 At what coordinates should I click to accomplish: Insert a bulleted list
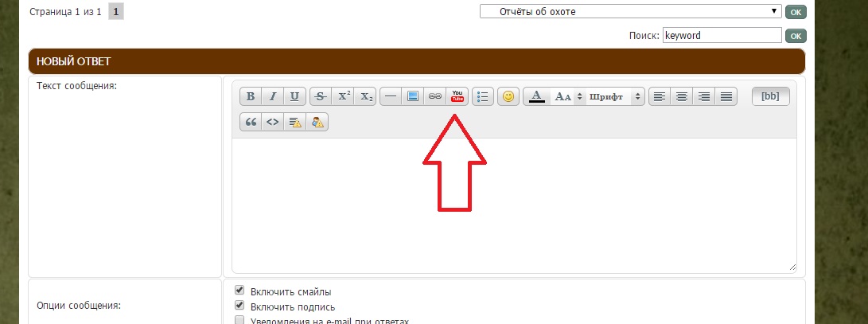click(483, 96)
